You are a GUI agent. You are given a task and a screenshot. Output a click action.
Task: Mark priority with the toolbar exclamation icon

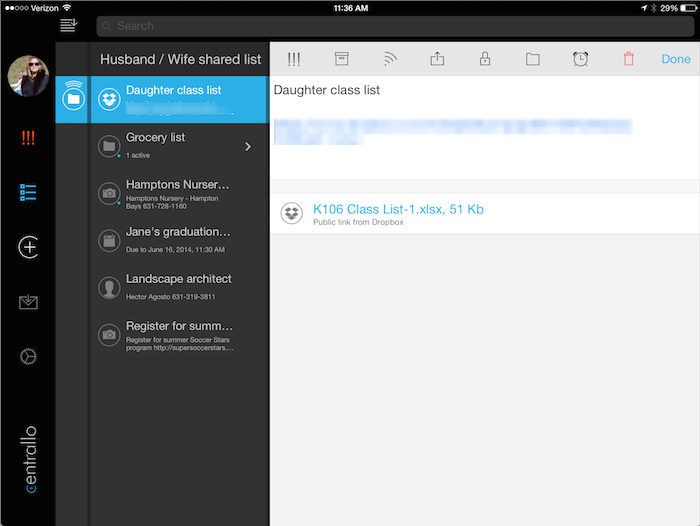click(294, 59)
